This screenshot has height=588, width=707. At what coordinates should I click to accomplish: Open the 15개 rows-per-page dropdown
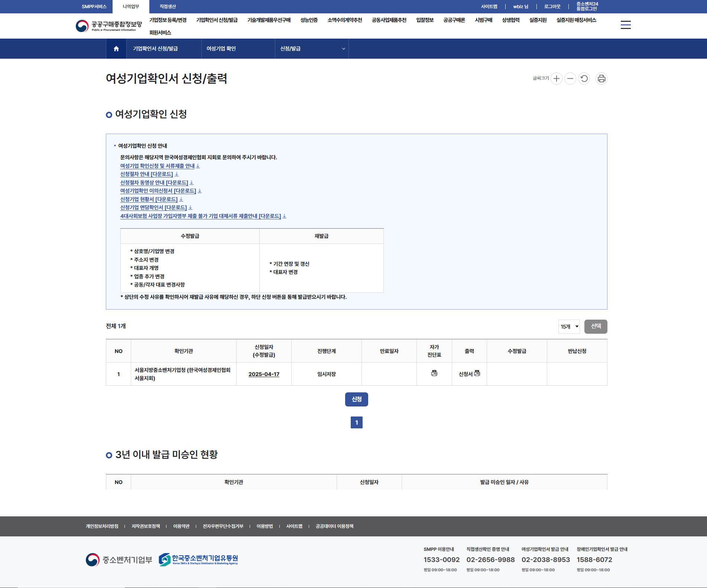pos(569,327)
